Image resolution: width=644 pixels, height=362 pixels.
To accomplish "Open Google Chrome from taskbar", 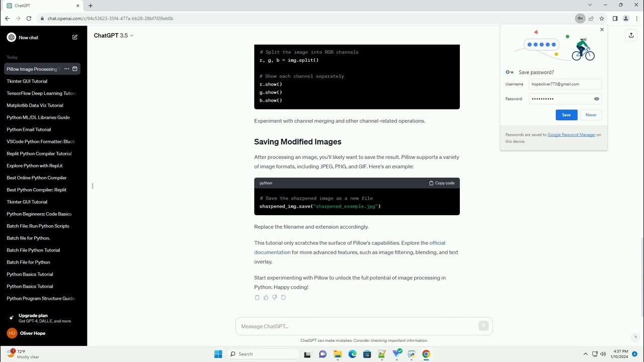I will [426, 354].
